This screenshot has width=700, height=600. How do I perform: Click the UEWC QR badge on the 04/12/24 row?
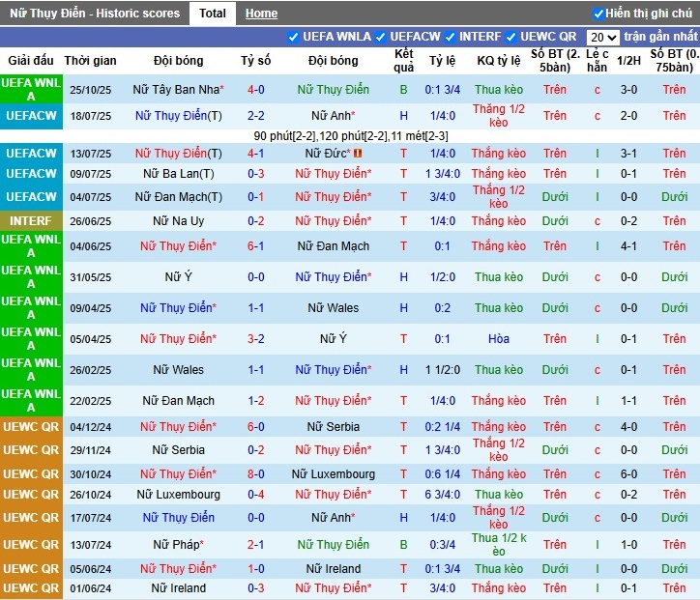click(31, 427)
